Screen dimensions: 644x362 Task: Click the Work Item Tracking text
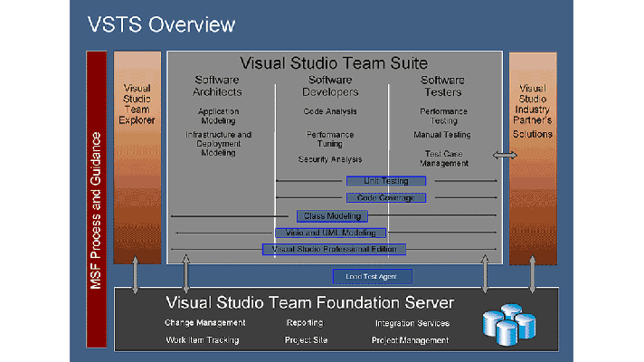pos(203,340)
